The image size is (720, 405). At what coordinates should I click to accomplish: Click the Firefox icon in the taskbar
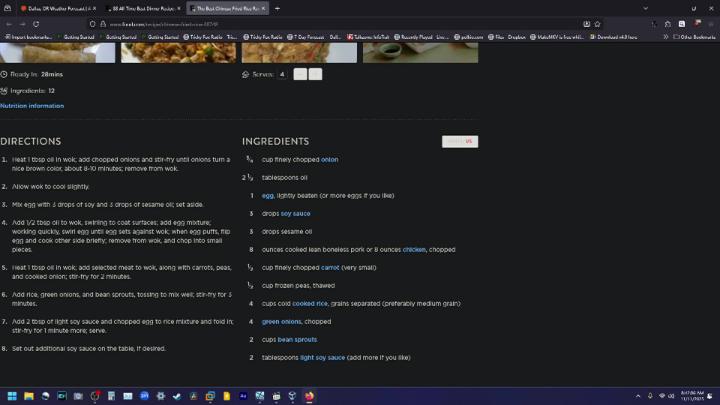click(x=309, y=396)
